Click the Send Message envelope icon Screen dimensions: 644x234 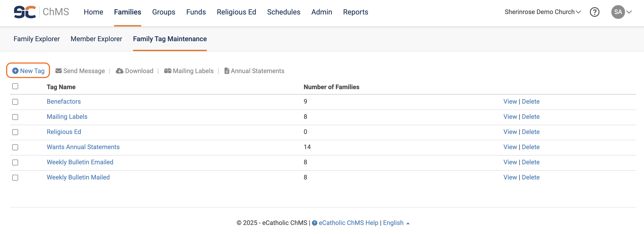[x=59, y=71]
